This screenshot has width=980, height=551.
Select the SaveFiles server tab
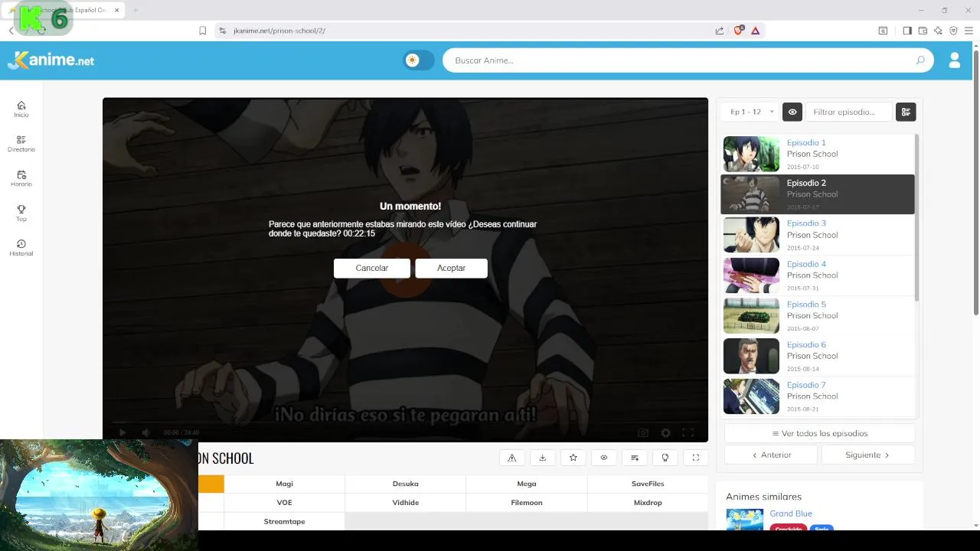pyautogui.click(x=648, y=484)
